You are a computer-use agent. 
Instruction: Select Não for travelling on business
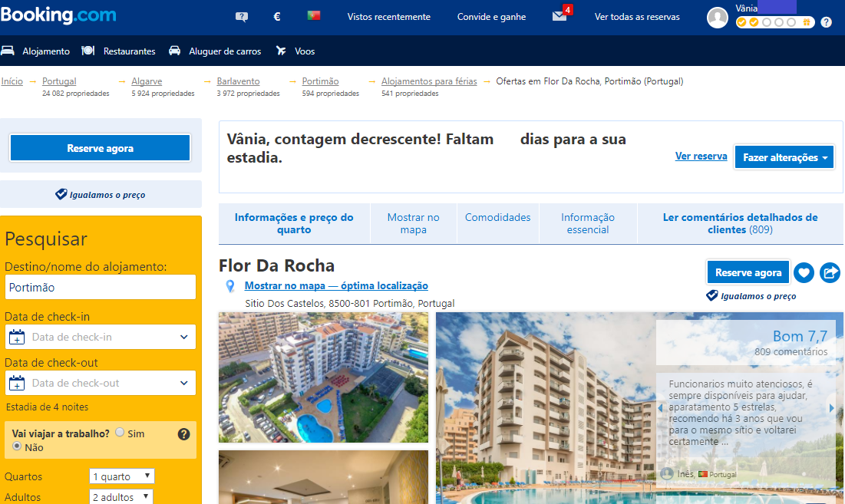tap(17, 446)
